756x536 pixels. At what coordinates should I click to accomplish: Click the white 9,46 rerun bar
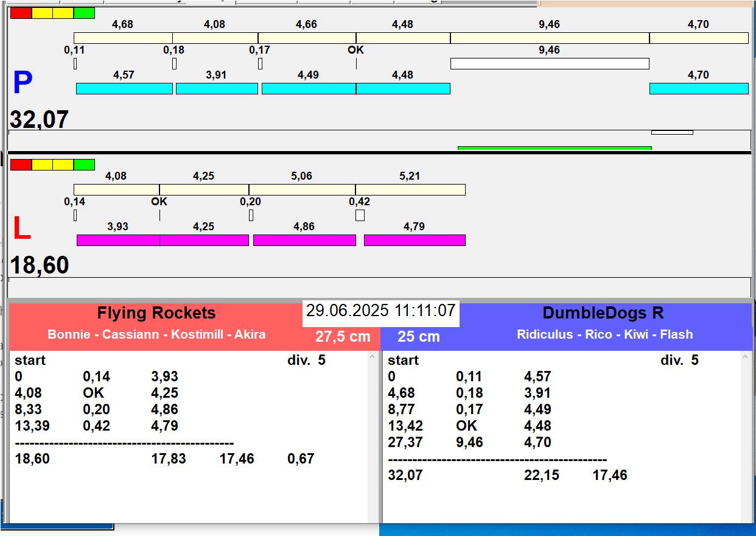[549, 63]
